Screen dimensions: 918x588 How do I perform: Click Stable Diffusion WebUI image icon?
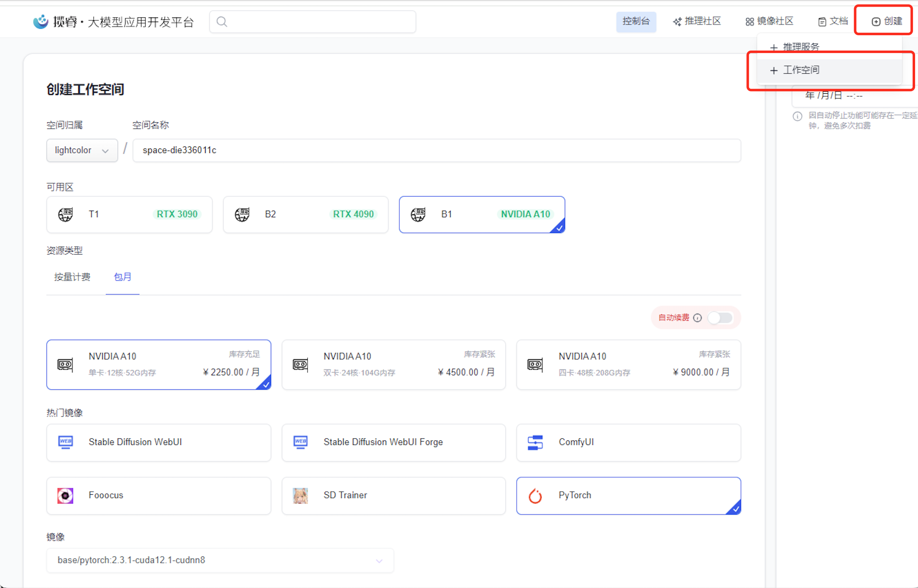click(x=66, y=442)
